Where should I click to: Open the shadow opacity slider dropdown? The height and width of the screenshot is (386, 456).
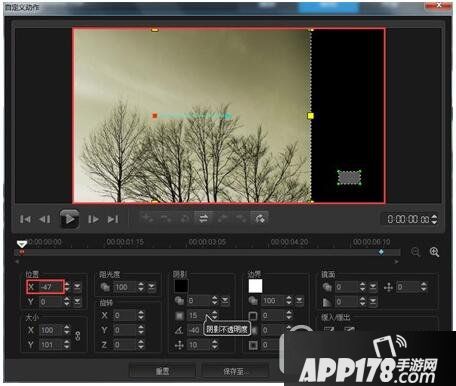coord(225,301)
